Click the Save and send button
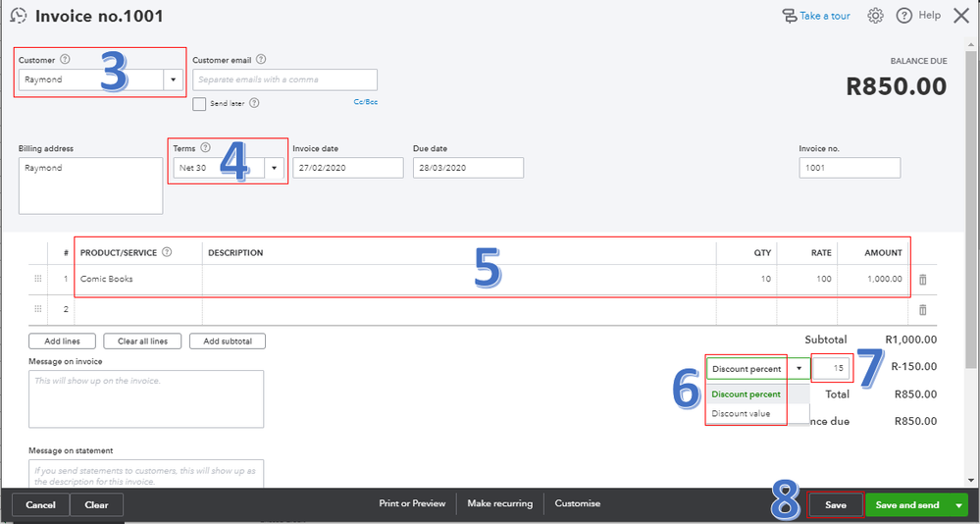980x524 pixels. [906, 504]
